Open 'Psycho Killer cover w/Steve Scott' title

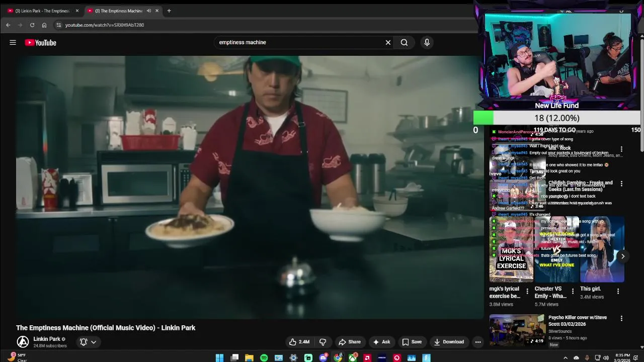pyautogui.click(x=578, y=321)
